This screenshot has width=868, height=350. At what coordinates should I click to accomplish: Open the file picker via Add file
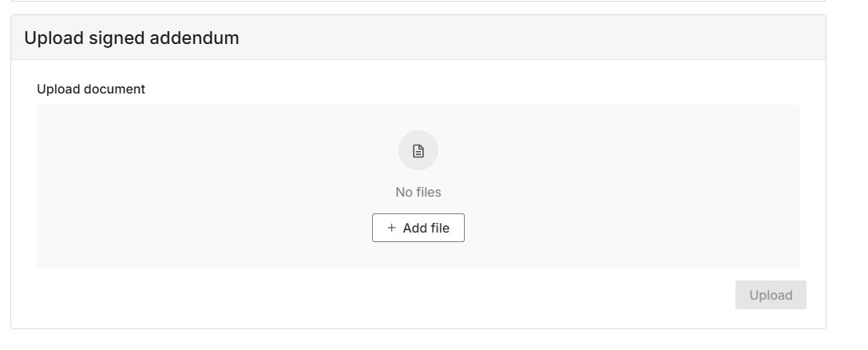coord(418,228)
